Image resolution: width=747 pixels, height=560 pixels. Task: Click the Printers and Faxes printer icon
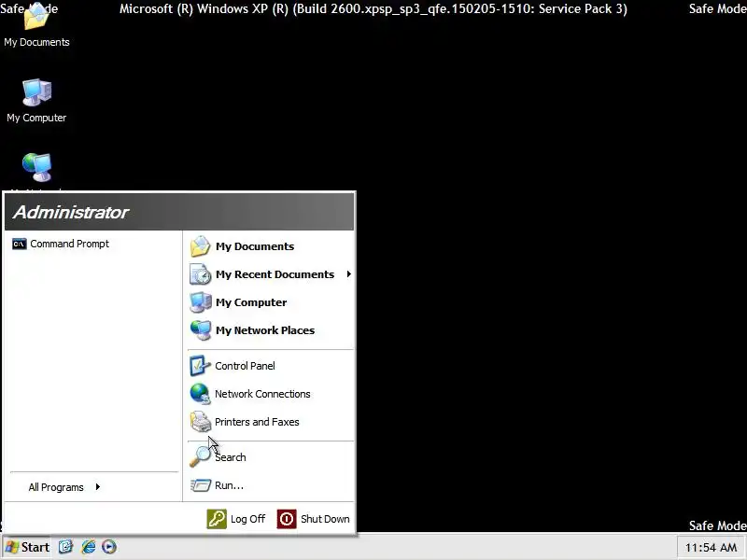pyautogui.click(x=200, y=422)
